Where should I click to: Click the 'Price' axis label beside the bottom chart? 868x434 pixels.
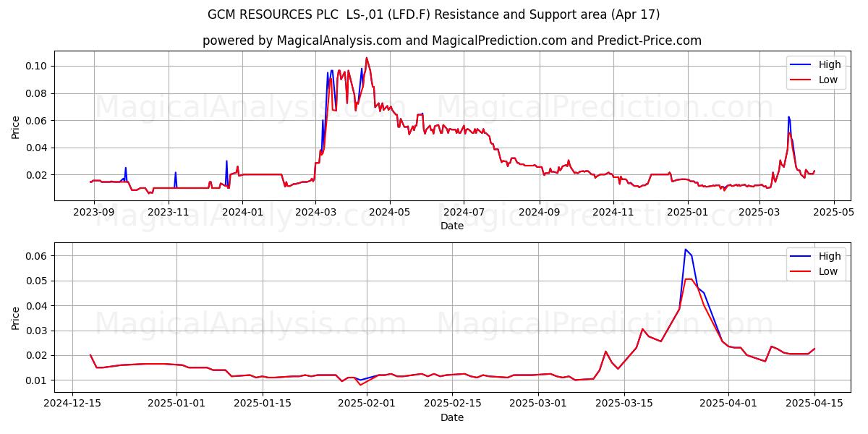(x=16, y=318)
